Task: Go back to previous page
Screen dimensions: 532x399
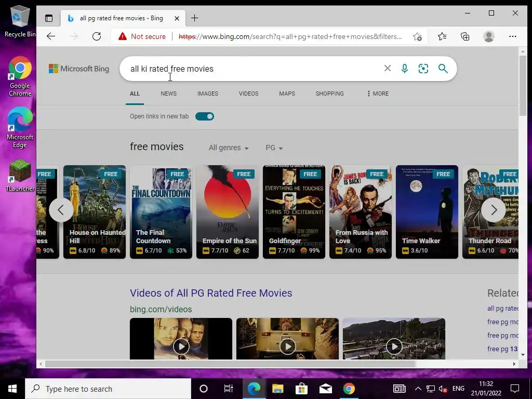Action: click(x=51, y=36)
